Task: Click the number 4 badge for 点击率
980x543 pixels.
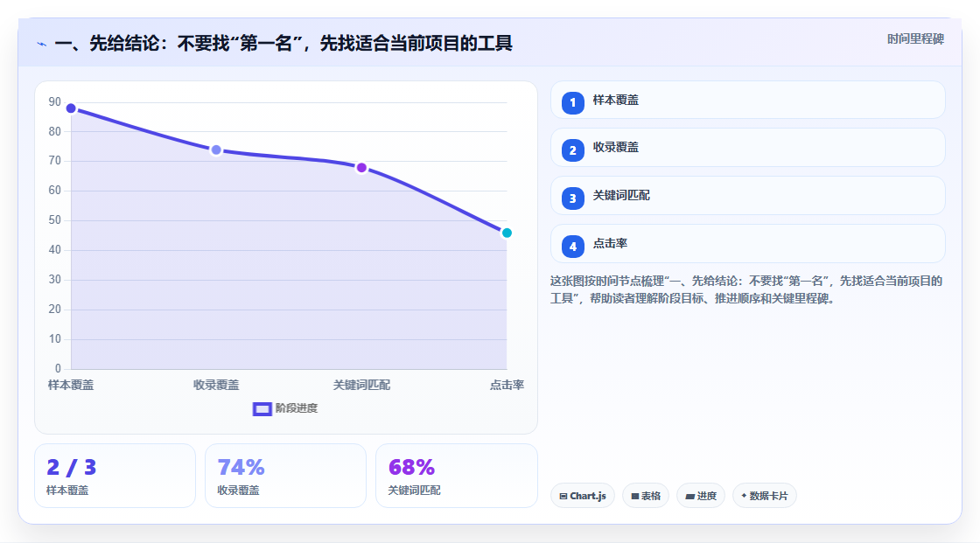Action: [572, 247]
